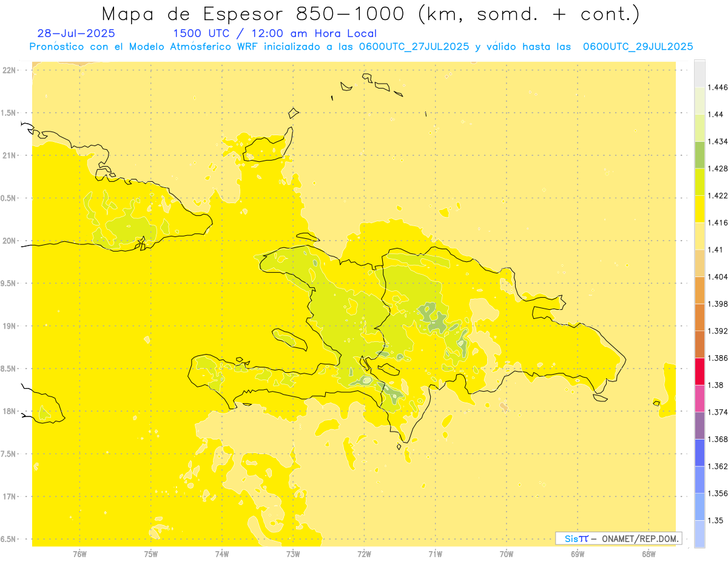Click the latitude label '6.5N'

pyautogui.click(x=9, y=539)
